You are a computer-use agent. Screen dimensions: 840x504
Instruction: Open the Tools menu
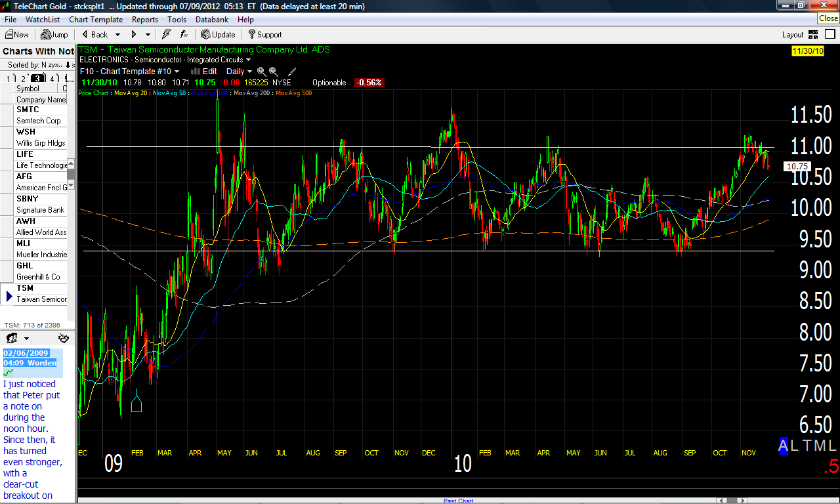click(x=177, y=20)
